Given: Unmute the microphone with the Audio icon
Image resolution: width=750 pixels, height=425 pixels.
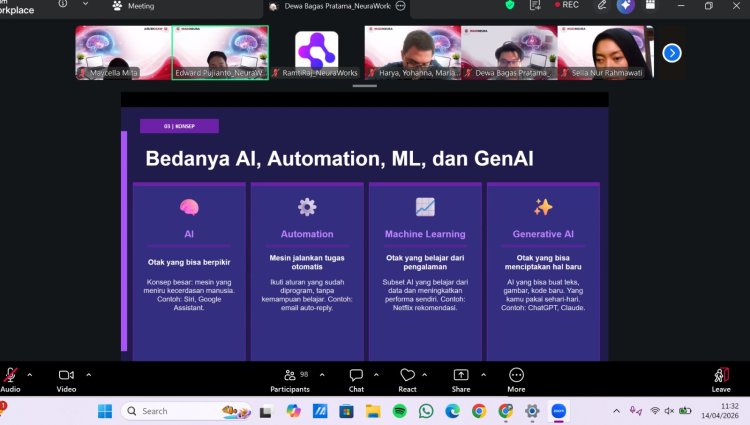Looking at the screenshot, I should (x=11, y=375).
